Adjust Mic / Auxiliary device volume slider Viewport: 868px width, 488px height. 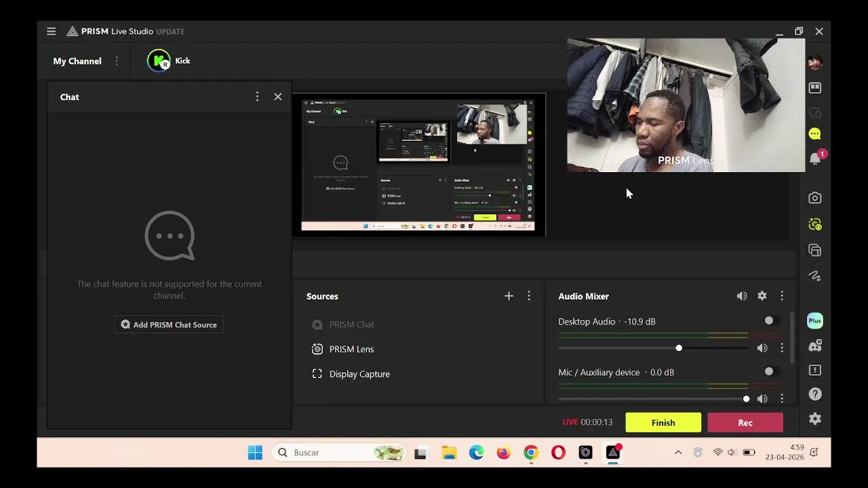tap(652, 399)
